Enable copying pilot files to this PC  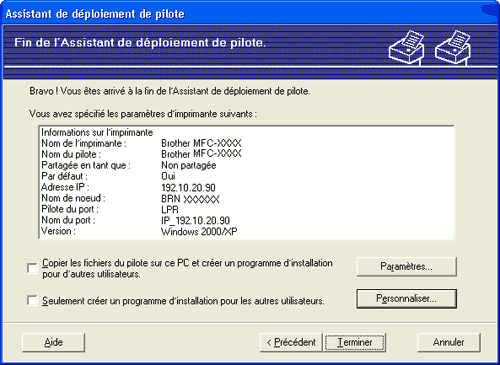[x=32, y=268]
